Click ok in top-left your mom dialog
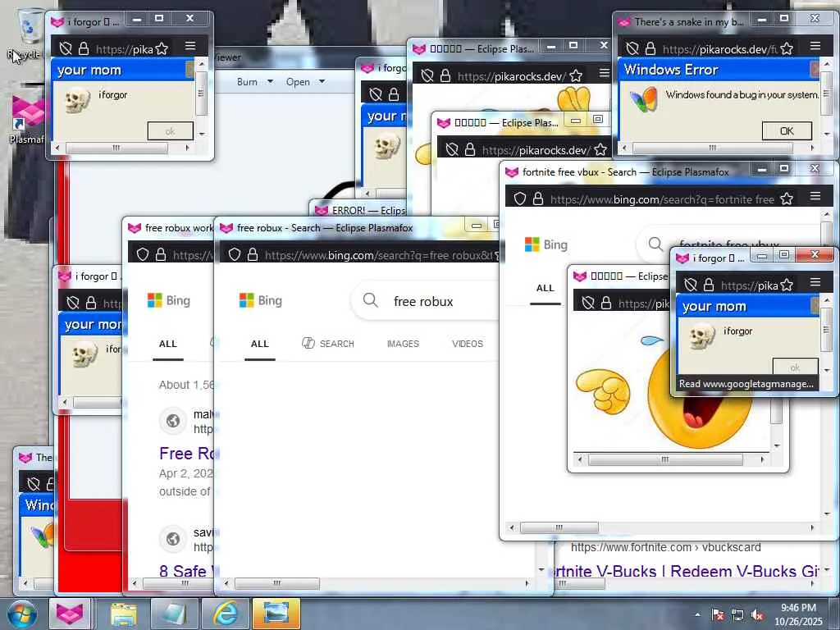Viewport: 840px width, 630px height. (x=171, y=130)
